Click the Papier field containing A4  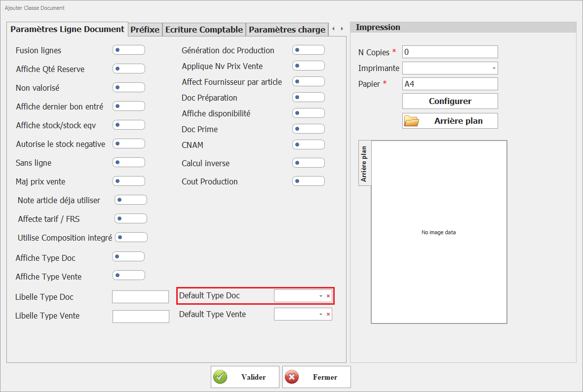tap(450, 84)
